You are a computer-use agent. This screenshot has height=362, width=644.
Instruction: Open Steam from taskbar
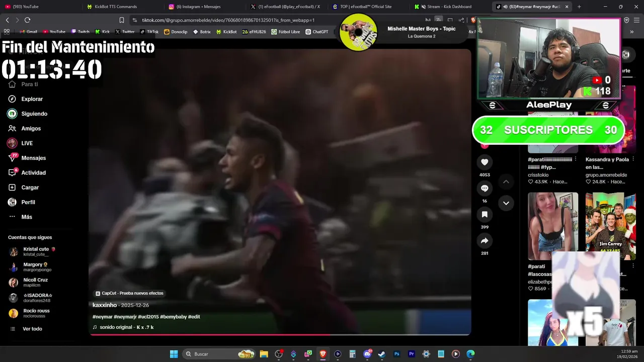pos(382,354)
